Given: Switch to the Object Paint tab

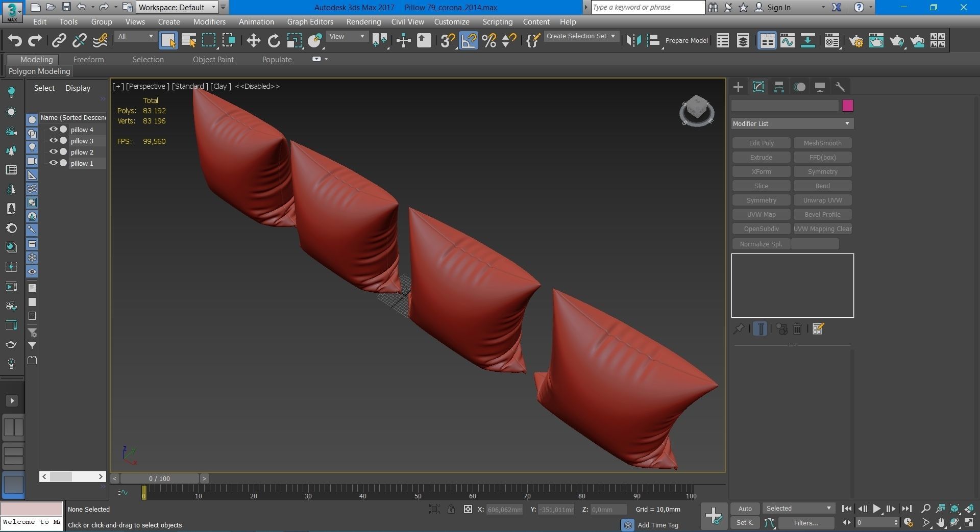Looking at the screenshot, I should pos(213,60).
